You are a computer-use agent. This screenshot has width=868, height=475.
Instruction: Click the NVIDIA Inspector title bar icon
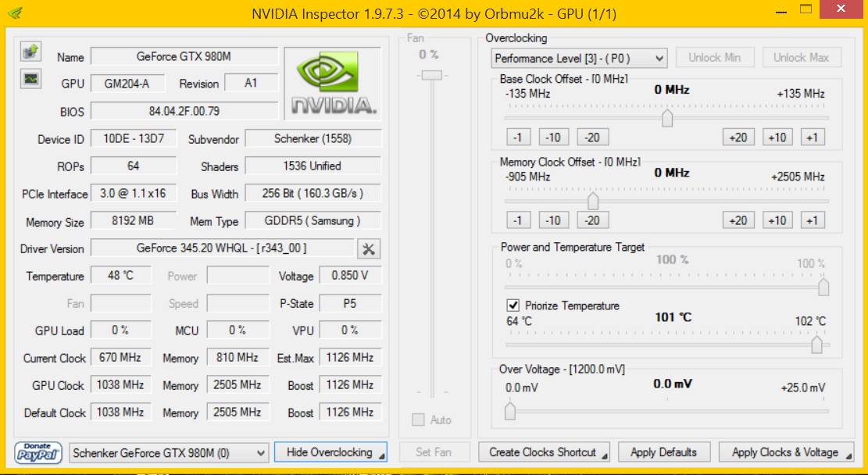[x=16, y=12]
